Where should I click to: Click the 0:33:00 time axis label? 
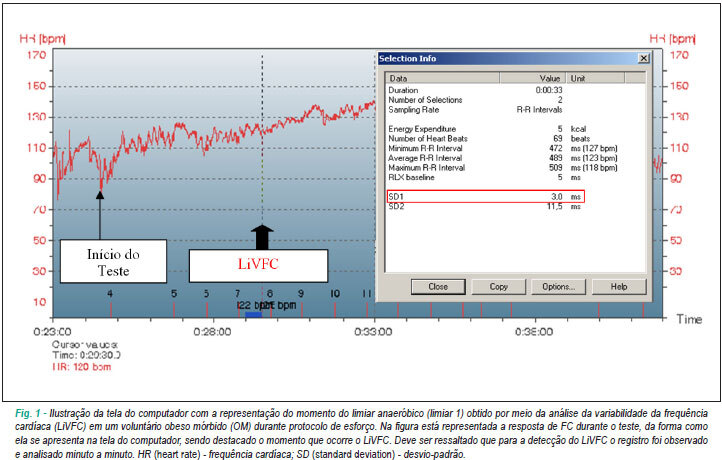(373, 332)
